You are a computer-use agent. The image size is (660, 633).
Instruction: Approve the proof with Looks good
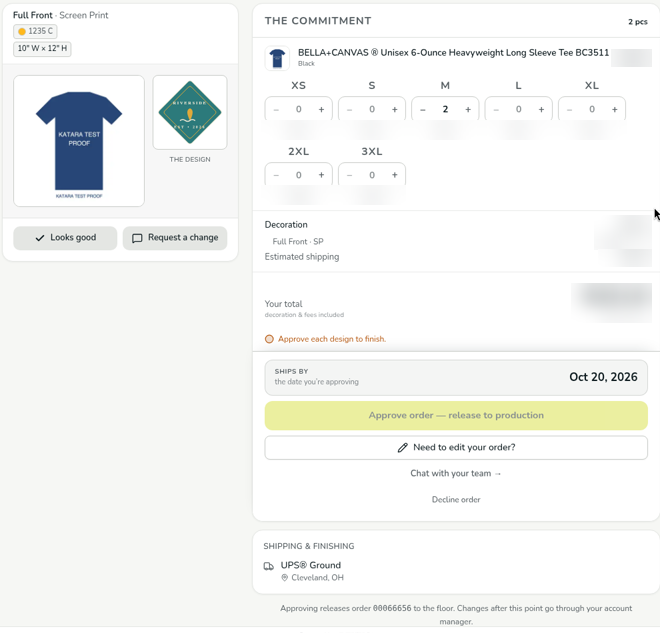pyautogui.click(x=65, y=238)
